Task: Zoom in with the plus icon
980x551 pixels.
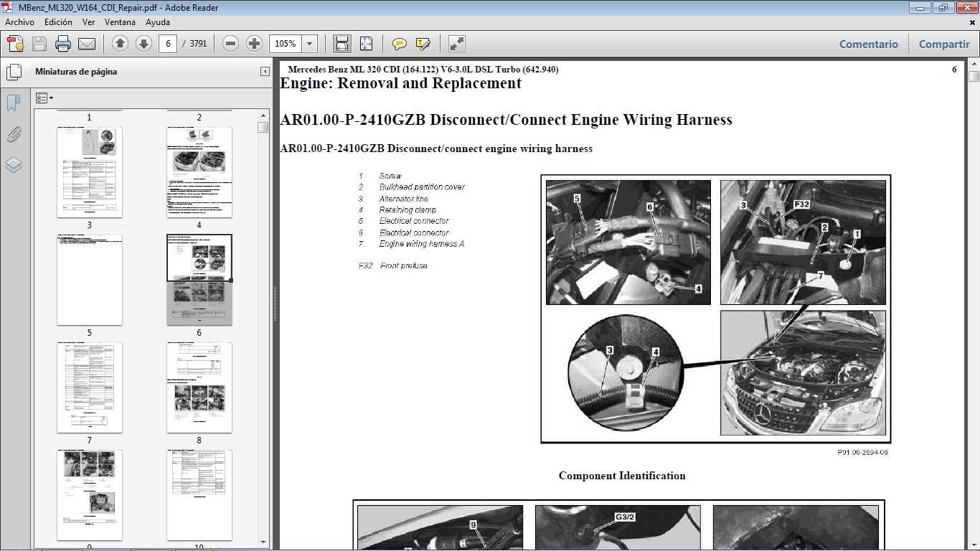Action: point(254,44)
